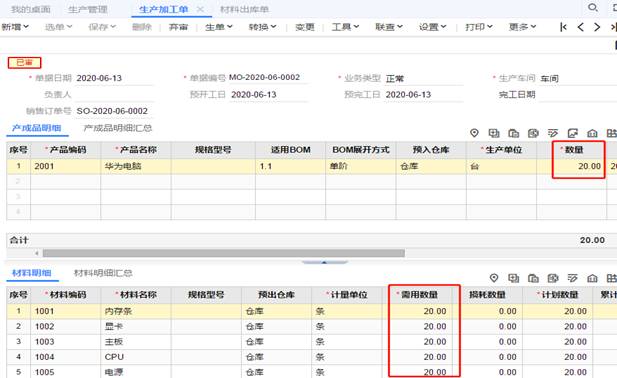Screen dimensions: 617x378
Task: Click the insert-row plus icon above 材料明细 grid
Action: coord(514,278)
